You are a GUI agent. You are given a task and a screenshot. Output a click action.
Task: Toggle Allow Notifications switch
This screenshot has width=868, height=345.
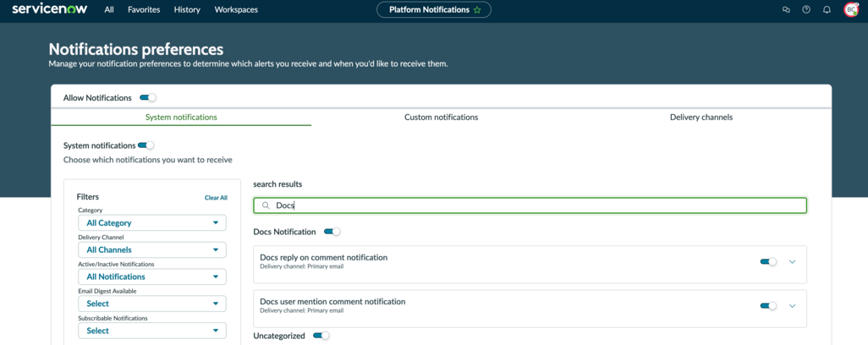[x=148, y=98]
